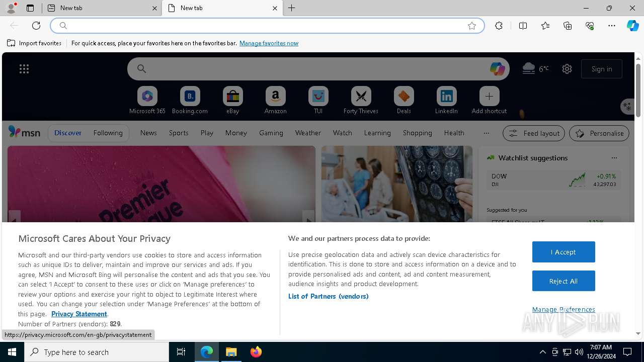Click the Personalise button
Screen dimensions: 644x362
pos(599,133)
